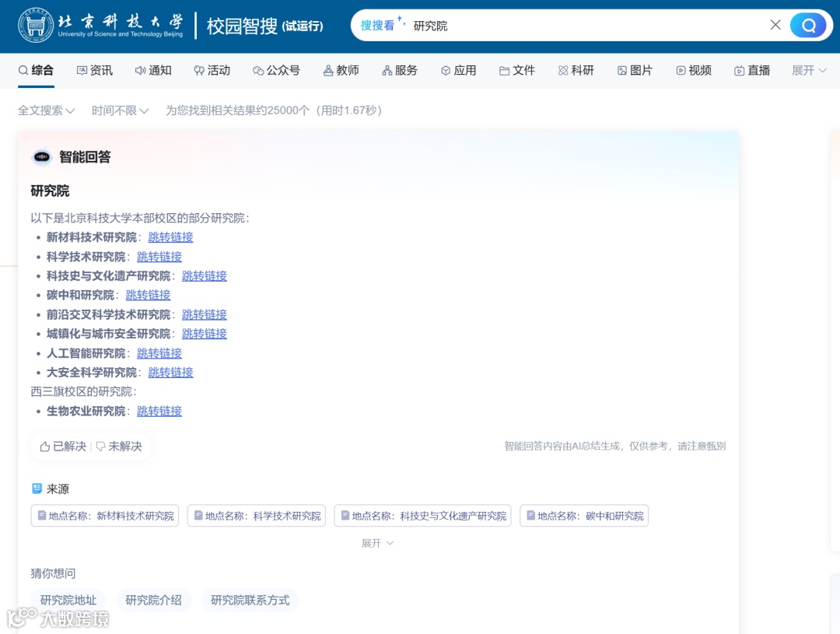The width and height of the screenshot is (840, 634).
Task: Click suggested question 研究院介绍
Action: [x=153, y=601]
